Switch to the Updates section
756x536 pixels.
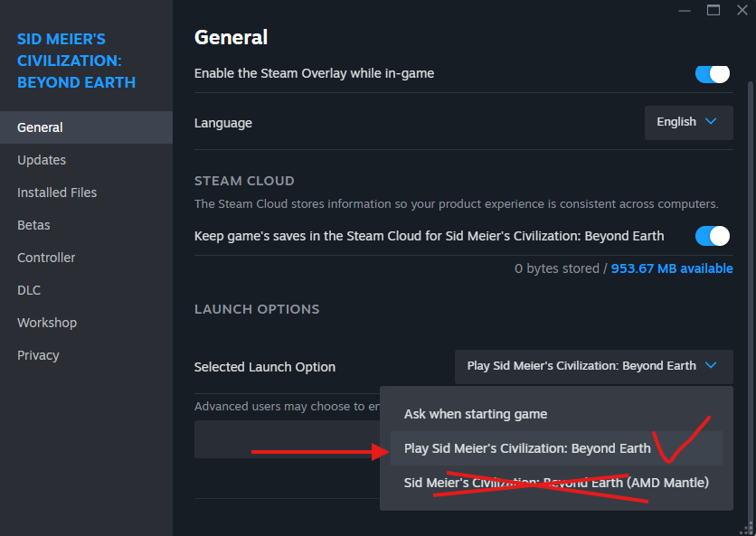tap(42, 160)
